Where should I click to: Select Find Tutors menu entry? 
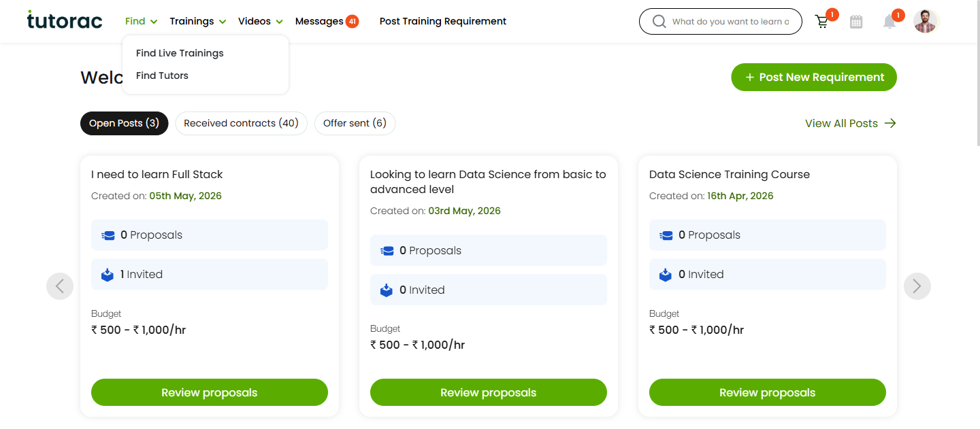(162, 75)
